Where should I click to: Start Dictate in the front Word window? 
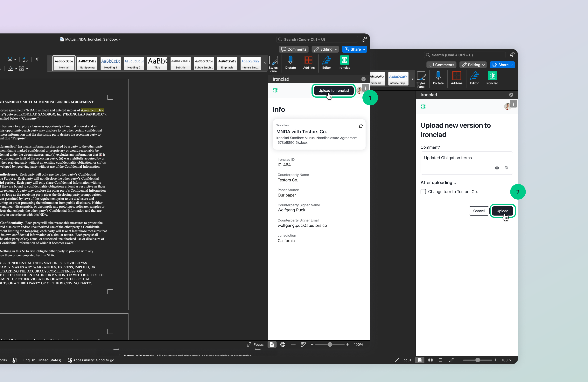tap(290, 62)
